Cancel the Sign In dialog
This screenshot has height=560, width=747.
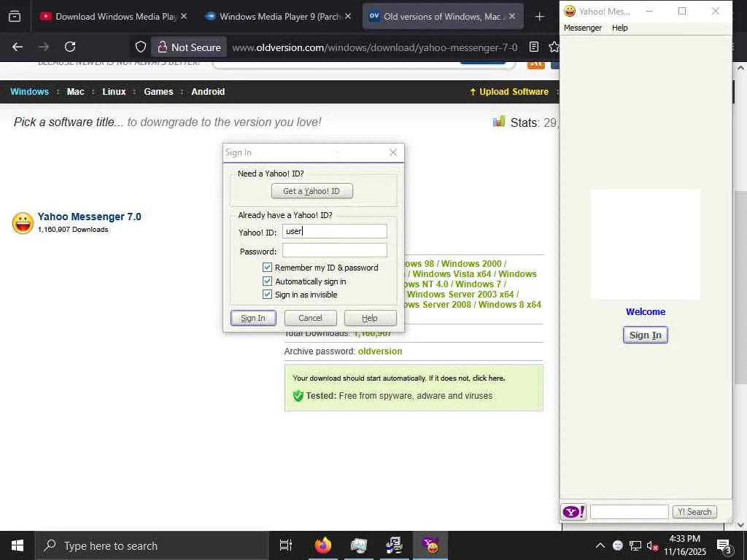311,318
